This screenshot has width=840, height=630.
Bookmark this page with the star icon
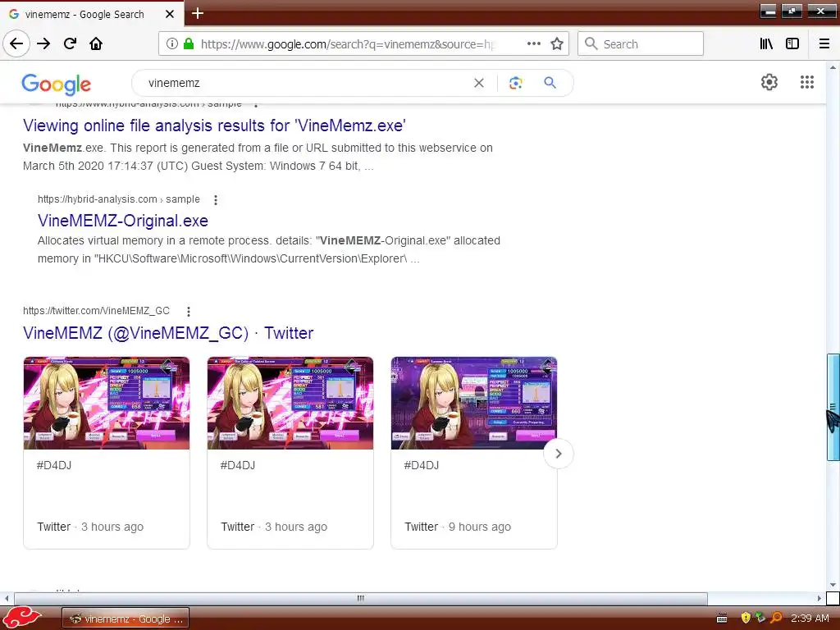pyautogui.click(x=557, y=43)
